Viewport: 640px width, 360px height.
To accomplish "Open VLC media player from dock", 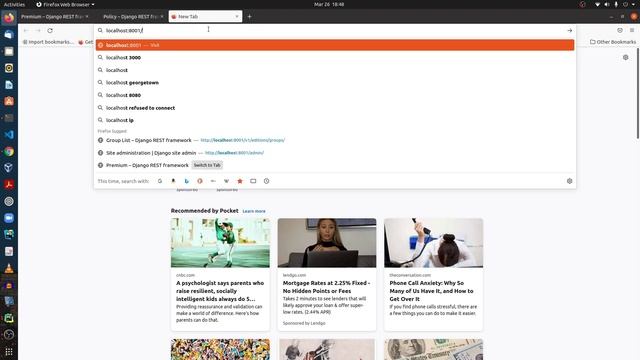I will pos(9,268).
